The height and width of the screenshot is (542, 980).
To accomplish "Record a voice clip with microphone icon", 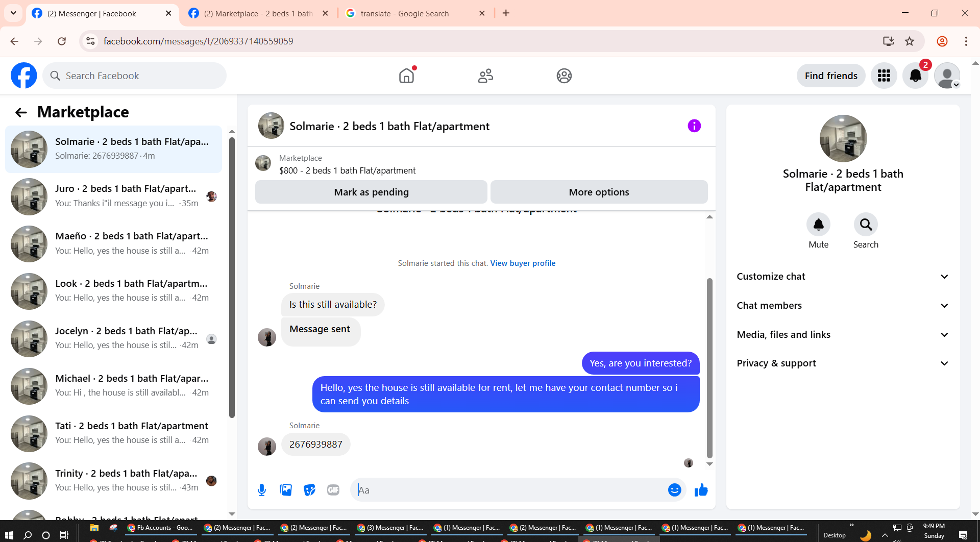I will coord(262,490).
